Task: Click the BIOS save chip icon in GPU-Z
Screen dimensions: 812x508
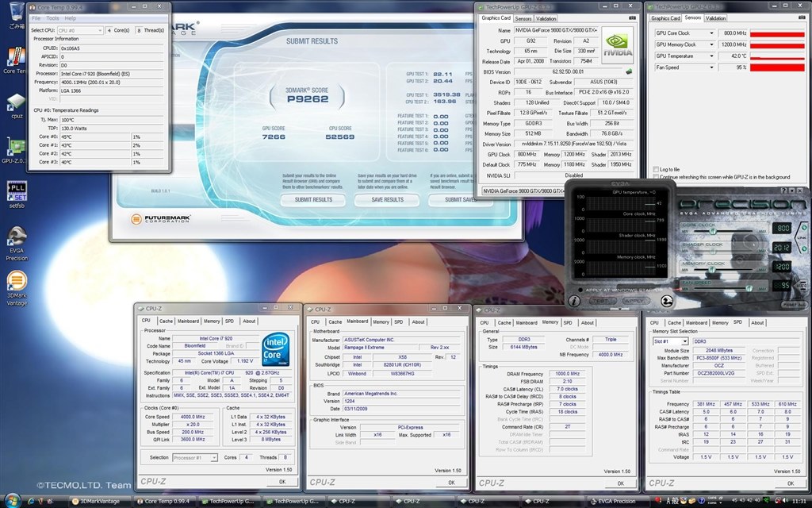Action: [629, 71]
